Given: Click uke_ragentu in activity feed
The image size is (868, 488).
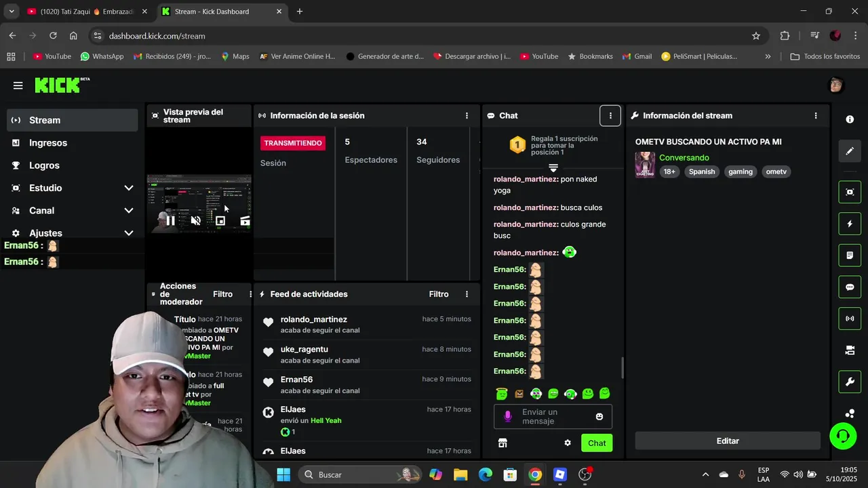Looking at the screenshot, I should tap(304, 350).
